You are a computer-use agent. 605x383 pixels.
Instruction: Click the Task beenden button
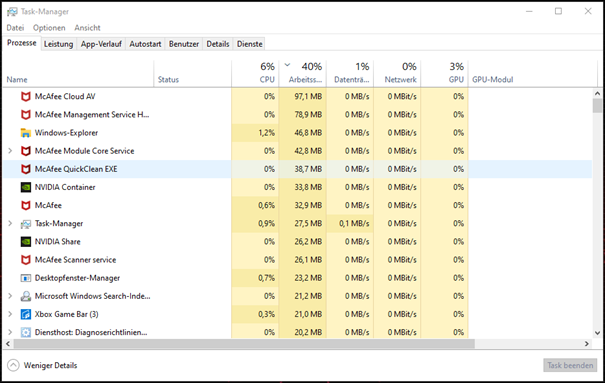pos(570,365)
